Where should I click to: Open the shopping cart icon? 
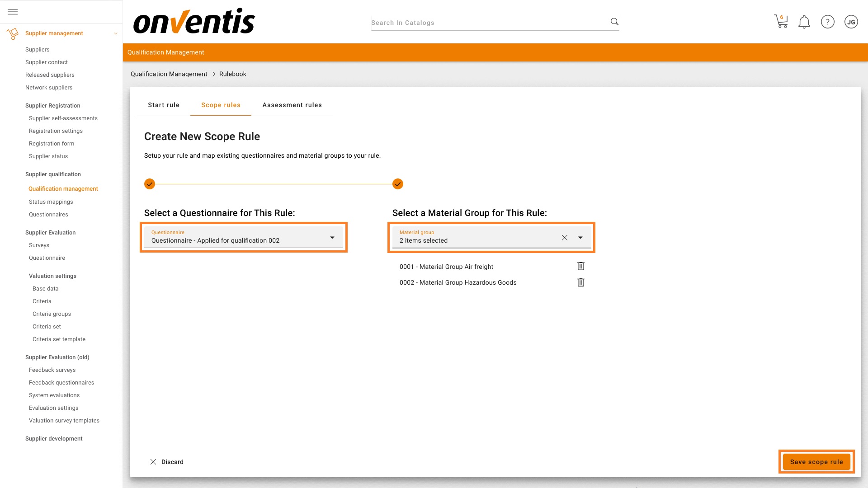(781, 22)
